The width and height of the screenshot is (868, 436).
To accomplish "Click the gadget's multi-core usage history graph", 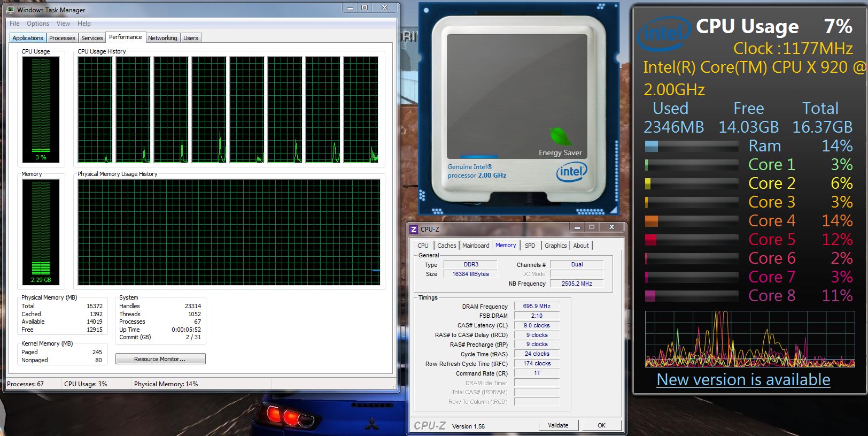I will [x=750, y=339].
